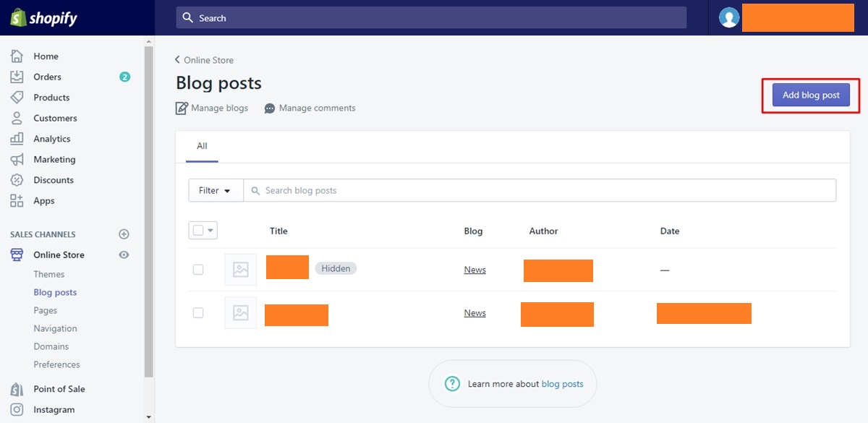Click the Apps grid icon
Screen dimensions: 868x423
[x=17, y=201]
